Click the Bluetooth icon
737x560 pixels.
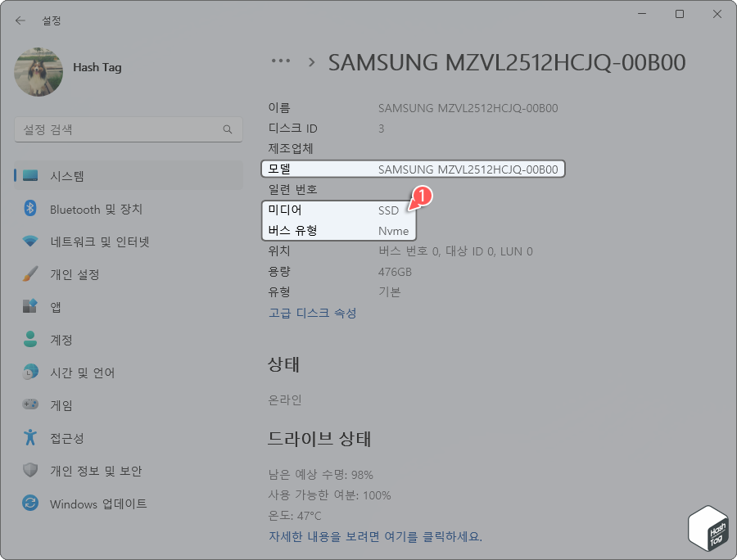[x=30, y=208]
